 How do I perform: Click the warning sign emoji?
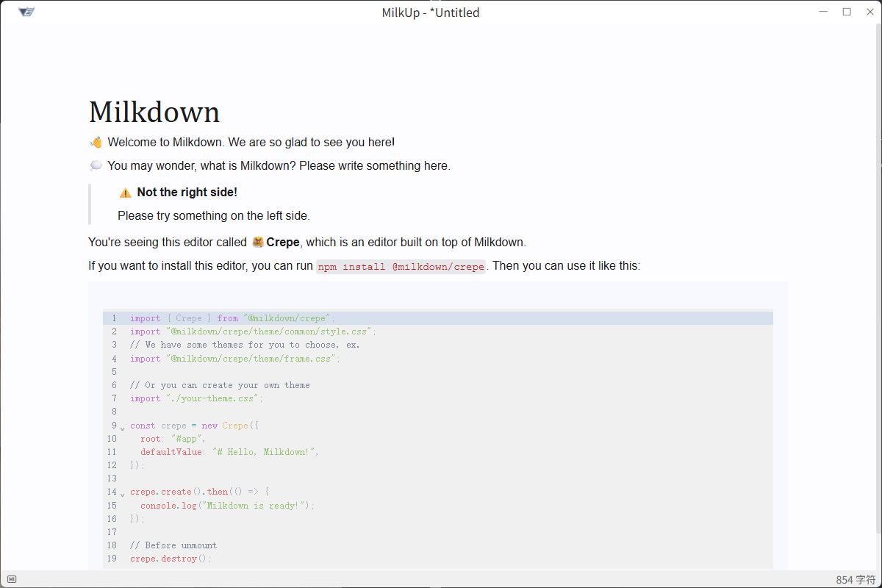(x=126, y=193)
